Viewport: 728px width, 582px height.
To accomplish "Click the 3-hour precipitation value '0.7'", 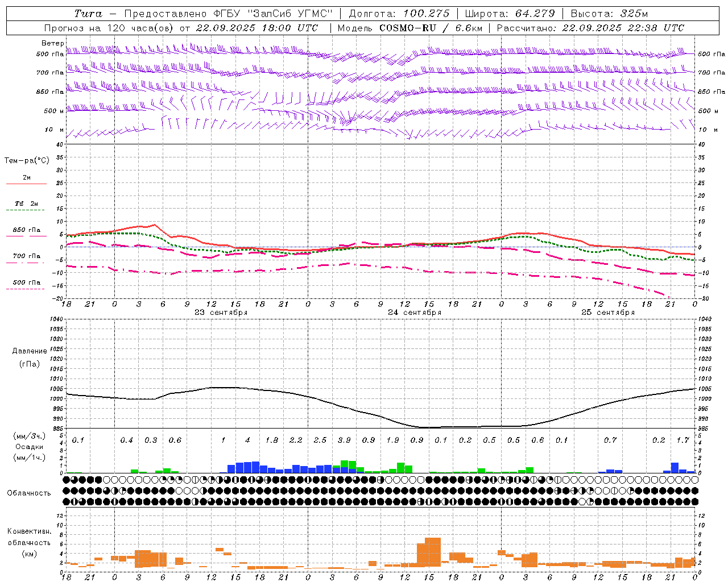I will (610, 440).
